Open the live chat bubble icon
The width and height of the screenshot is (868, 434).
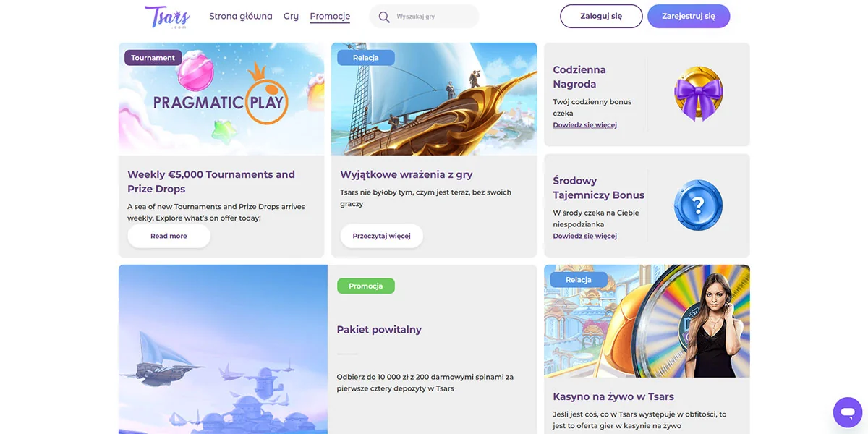tap(847, 412)
